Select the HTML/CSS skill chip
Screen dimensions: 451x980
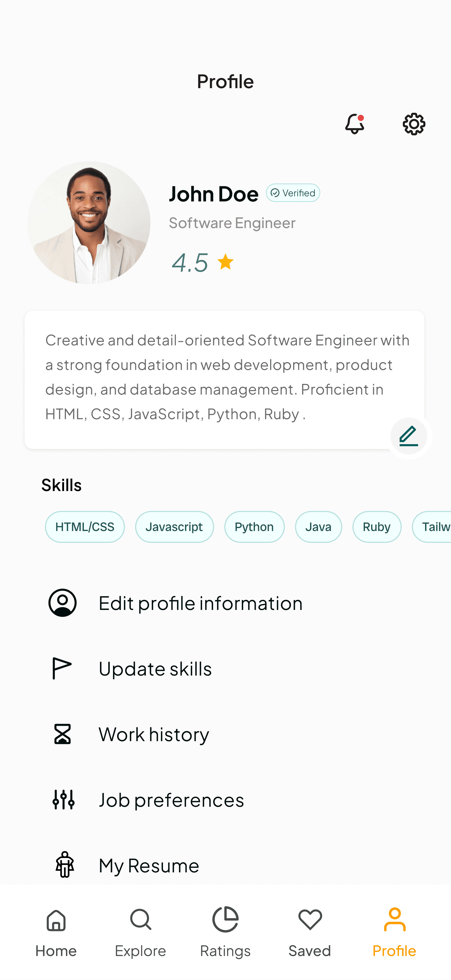[x=85, y=527]
